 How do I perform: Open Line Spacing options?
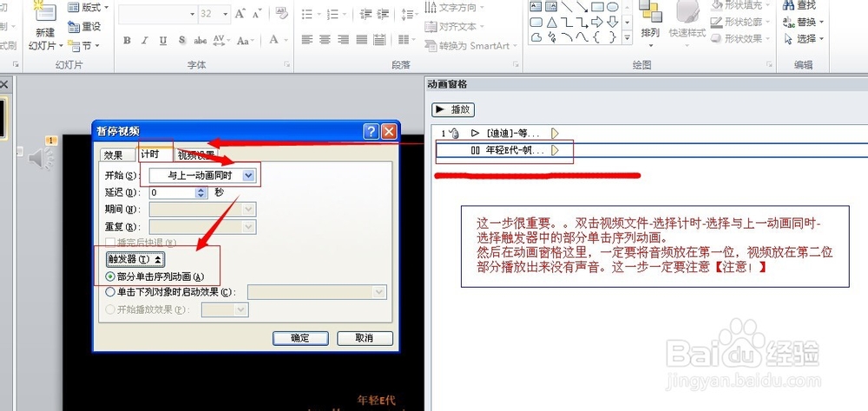click(409, 14)
